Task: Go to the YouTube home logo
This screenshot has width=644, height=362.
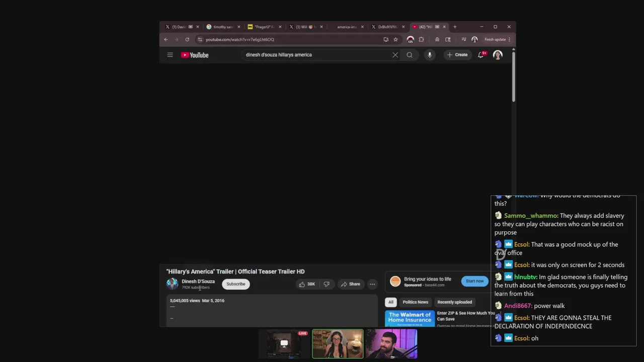Action: (195, 55)
